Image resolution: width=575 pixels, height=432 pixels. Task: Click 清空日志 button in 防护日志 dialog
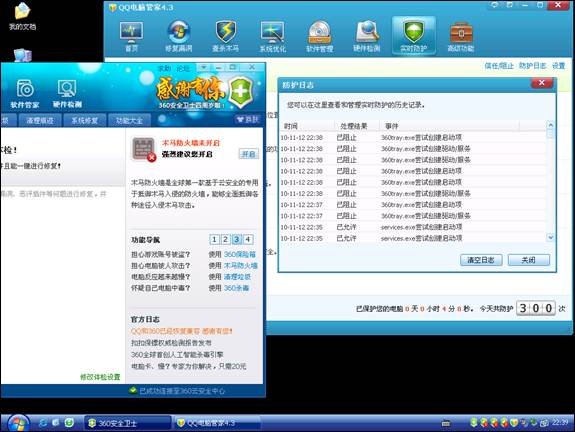tap(481, 260)
